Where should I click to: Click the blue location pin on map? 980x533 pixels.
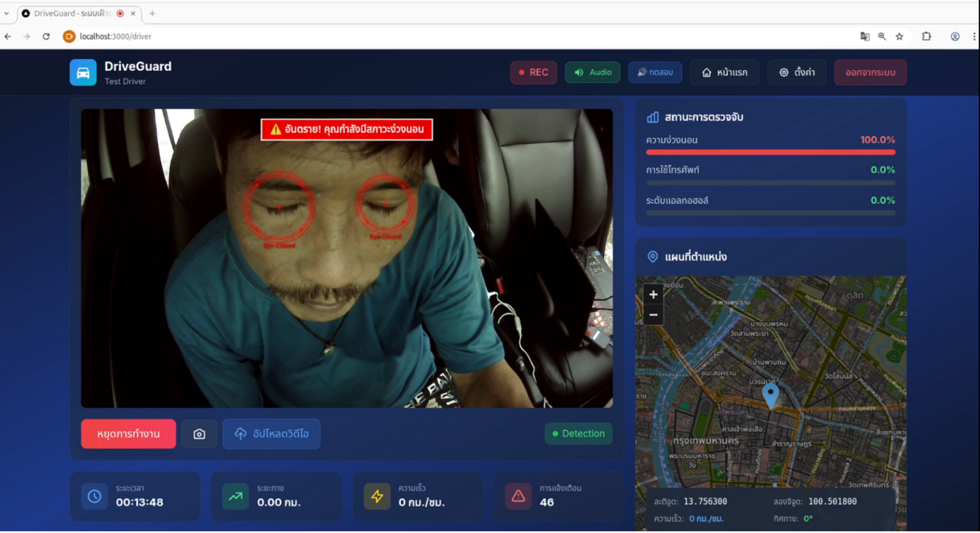(x=770, y=394)
